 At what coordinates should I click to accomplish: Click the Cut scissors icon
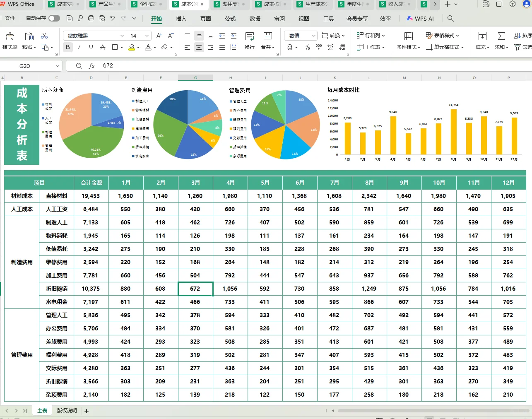click(44, 36)
